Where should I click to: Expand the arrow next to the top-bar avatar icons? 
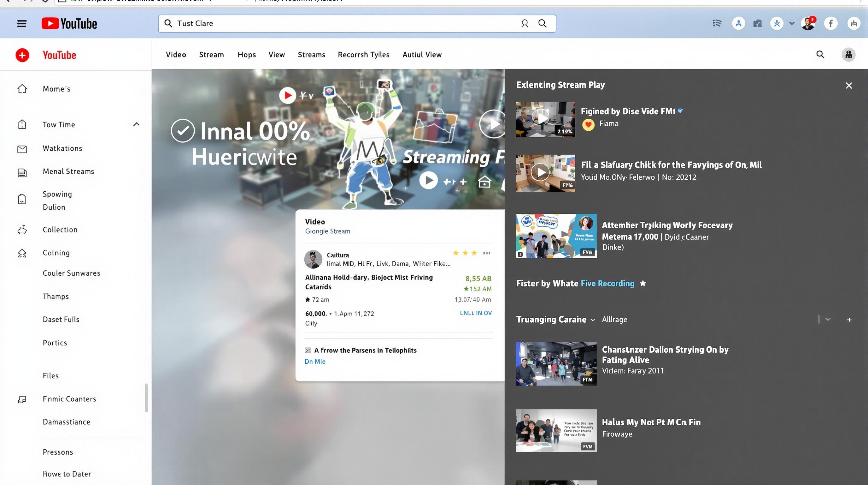click(x=792, y=24)
